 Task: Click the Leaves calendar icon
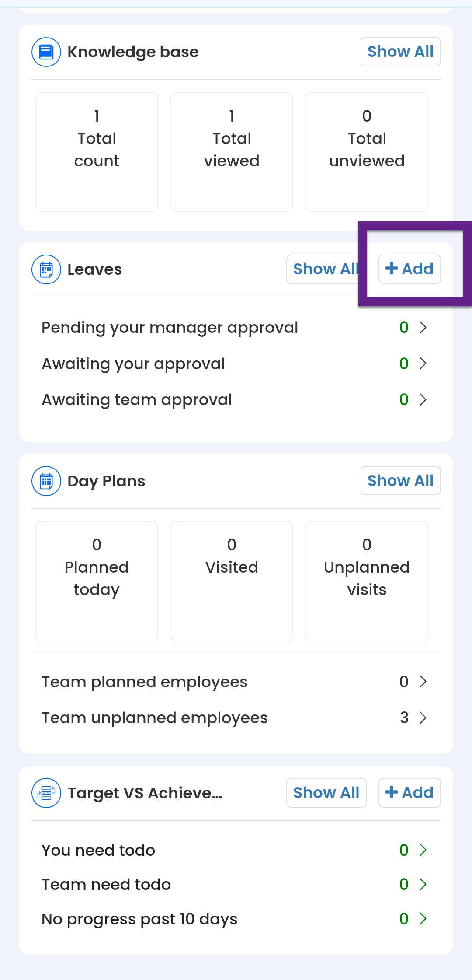coord(46,269)
